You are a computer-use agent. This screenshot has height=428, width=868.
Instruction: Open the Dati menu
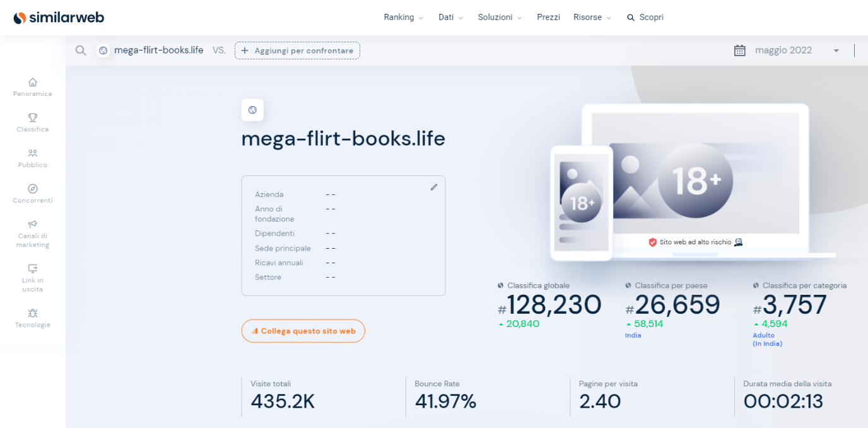point(450,18)
